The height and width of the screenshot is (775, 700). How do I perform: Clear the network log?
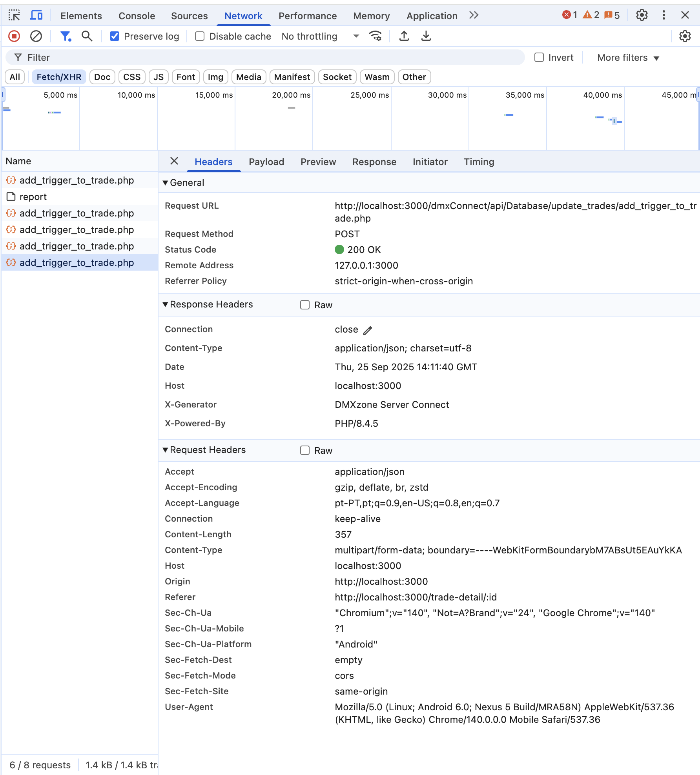click(x=36, y=36)
